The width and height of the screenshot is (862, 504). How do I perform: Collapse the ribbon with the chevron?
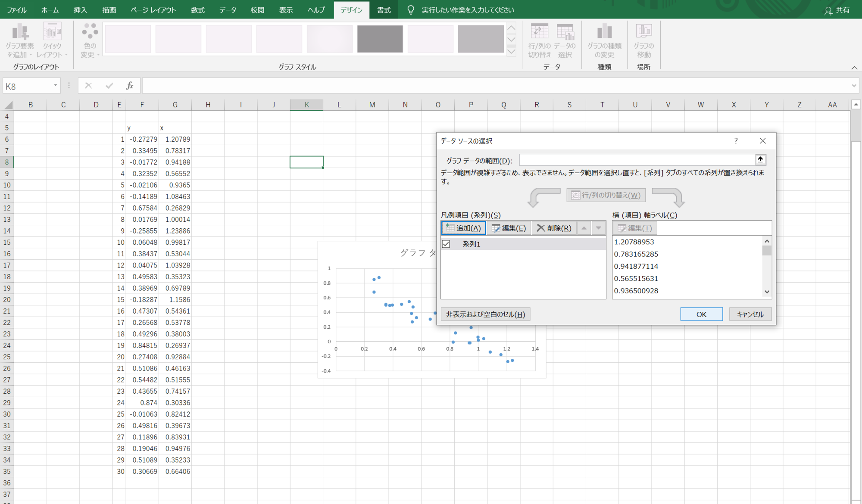pos(854,68)
